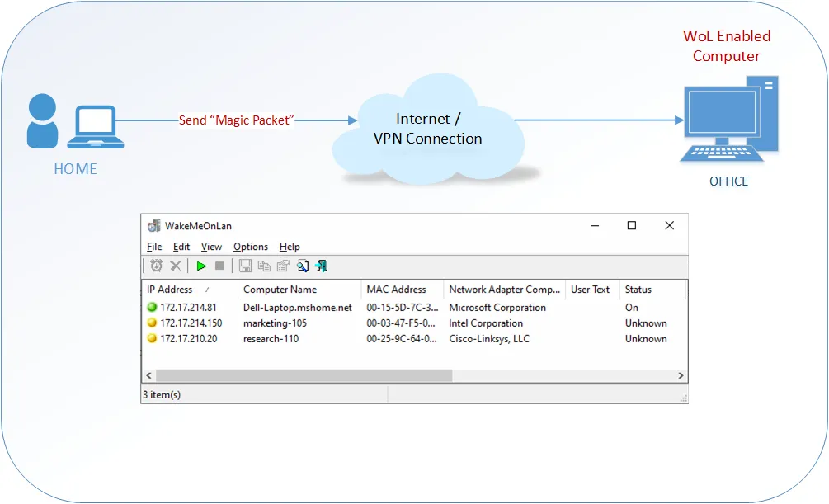Click the yellow status dot for 172.17.214.150

click(153, 323)
